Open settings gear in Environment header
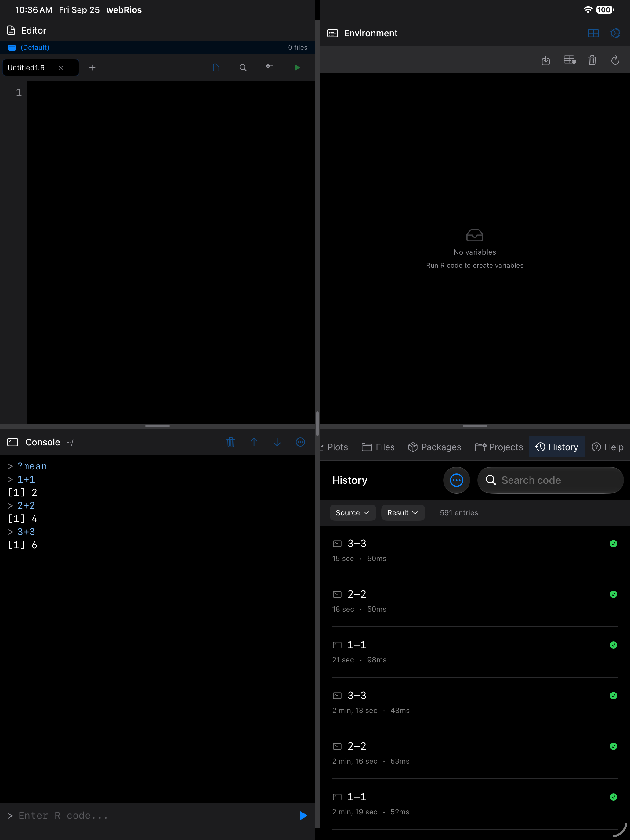Image resolution: width=630 pixels, height=840 pixels. 615,33
